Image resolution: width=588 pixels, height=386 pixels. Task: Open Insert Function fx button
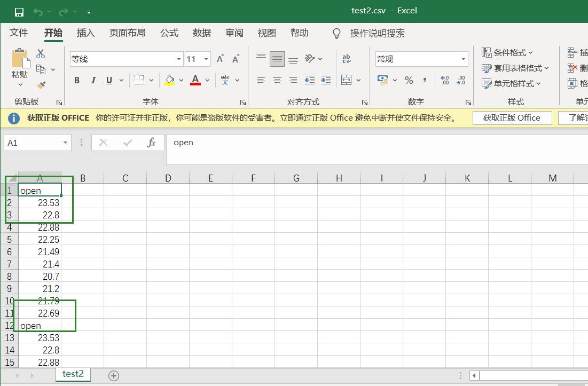(x=151, y=143)
